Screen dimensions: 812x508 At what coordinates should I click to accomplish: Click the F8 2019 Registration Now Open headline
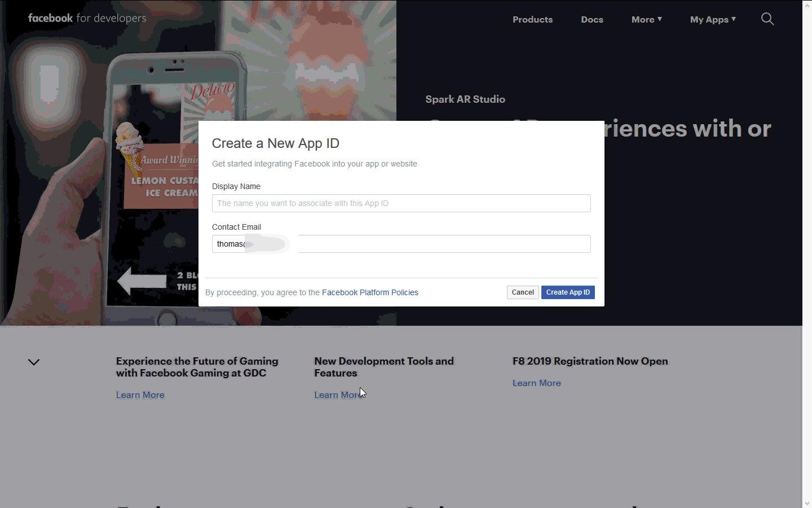pos(590,361)
